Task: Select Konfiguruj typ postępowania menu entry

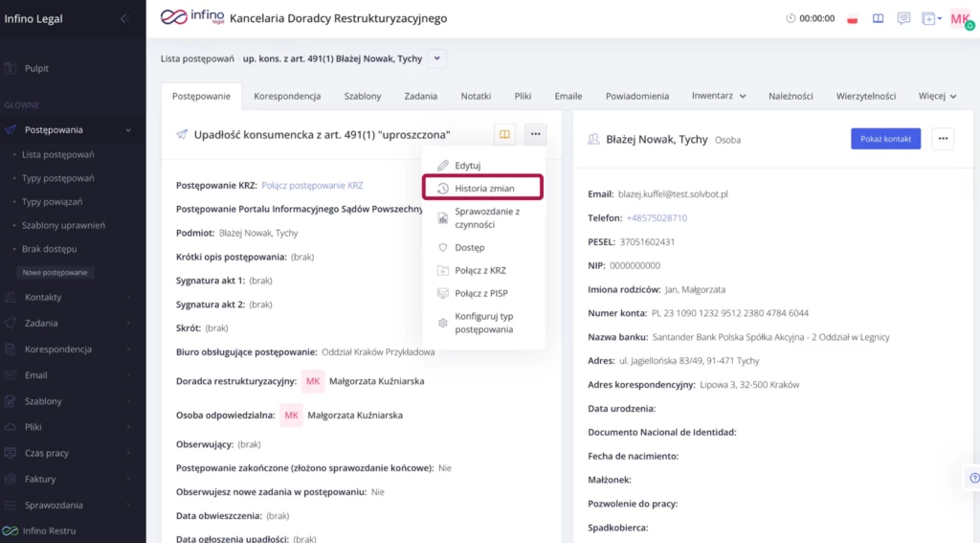Action: coord(482,323)
